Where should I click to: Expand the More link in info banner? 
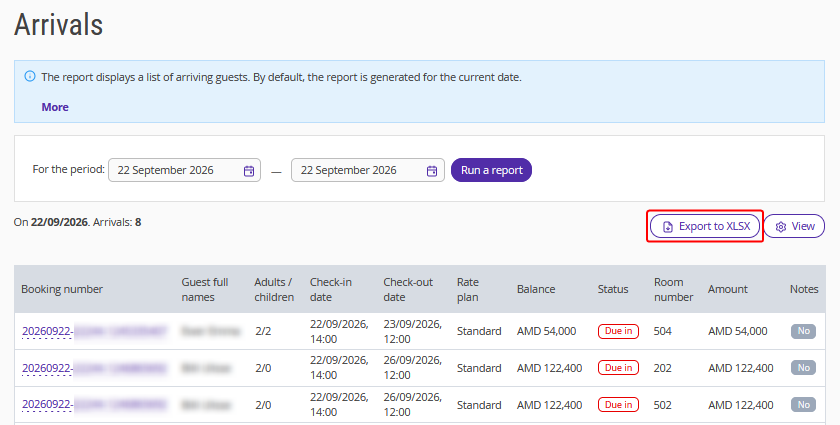(x=55, y=107)
